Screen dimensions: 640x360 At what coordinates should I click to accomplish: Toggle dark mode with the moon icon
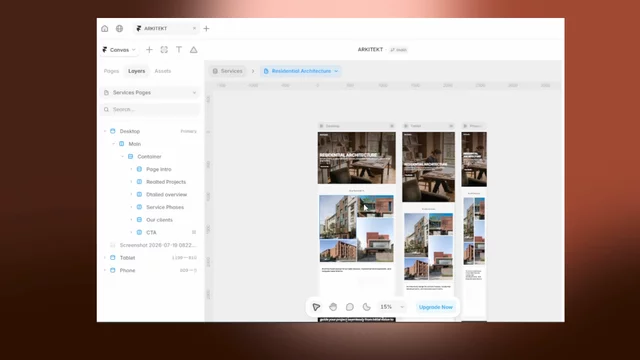[x=367, y=307]
